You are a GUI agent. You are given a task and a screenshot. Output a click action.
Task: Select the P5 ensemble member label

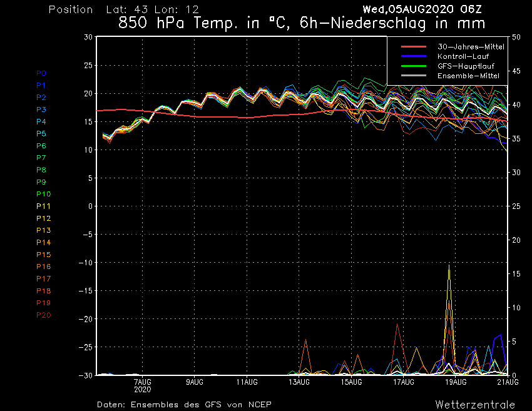click(41, 134)
